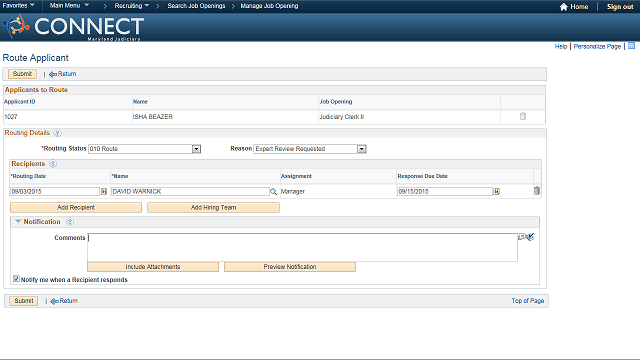Collapse the Notification section
The width and height of the screenshot is (640, 360).
18,221
